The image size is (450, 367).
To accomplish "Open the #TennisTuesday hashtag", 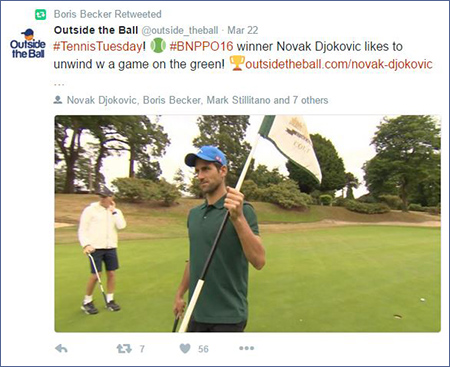I will pyautogui.click(x=98, y=46).
